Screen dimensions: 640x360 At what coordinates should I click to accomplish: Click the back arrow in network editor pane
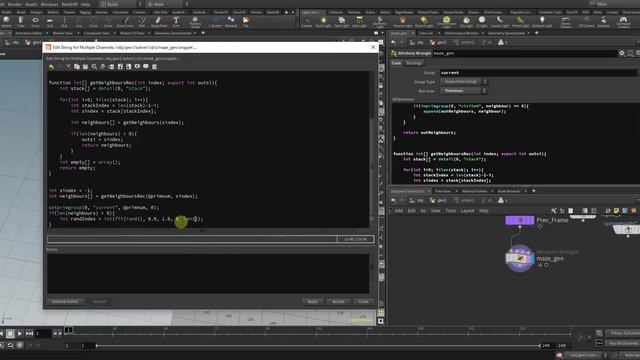[393, 200]
